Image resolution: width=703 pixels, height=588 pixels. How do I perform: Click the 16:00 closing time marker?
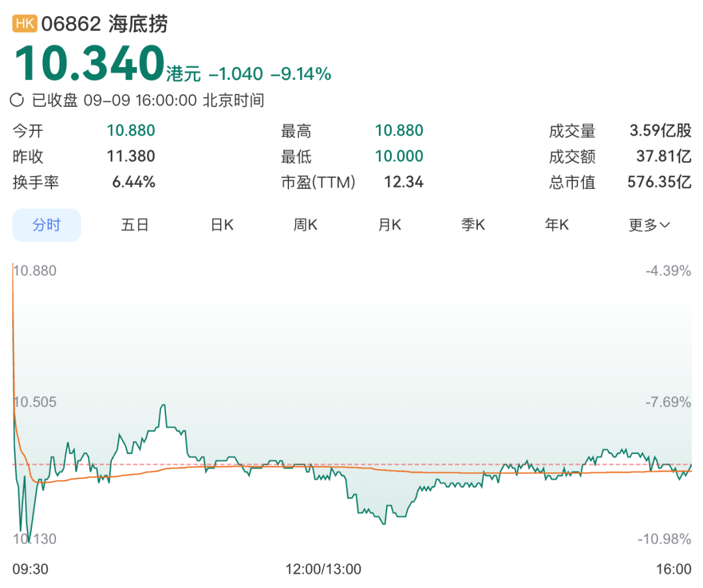coord(674,569)
